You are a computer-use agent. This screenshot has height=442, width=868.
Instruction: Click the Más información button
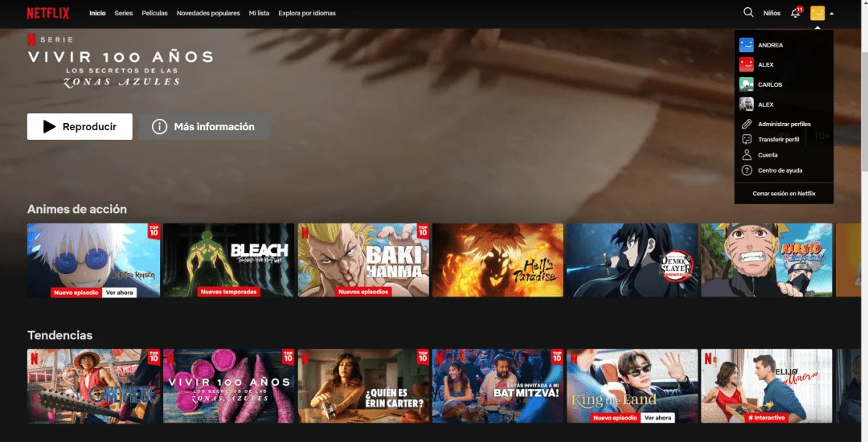(x=204, y=127)
